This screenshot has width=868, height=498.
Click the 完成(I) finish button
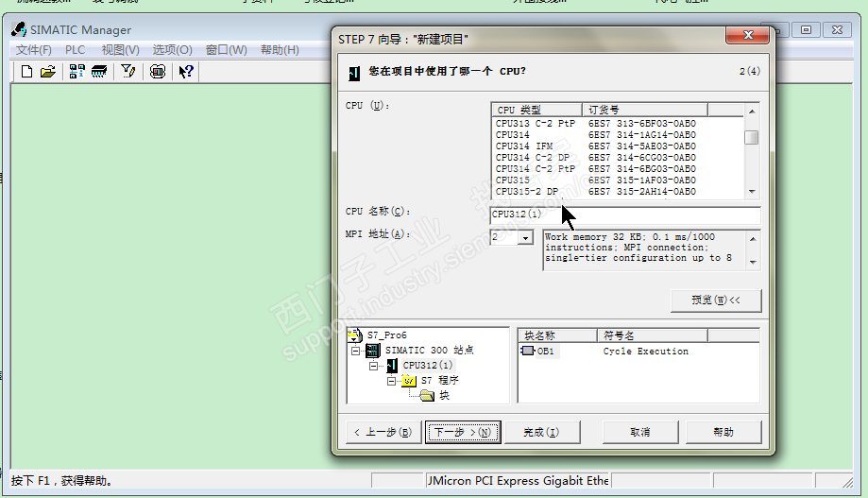542,432
